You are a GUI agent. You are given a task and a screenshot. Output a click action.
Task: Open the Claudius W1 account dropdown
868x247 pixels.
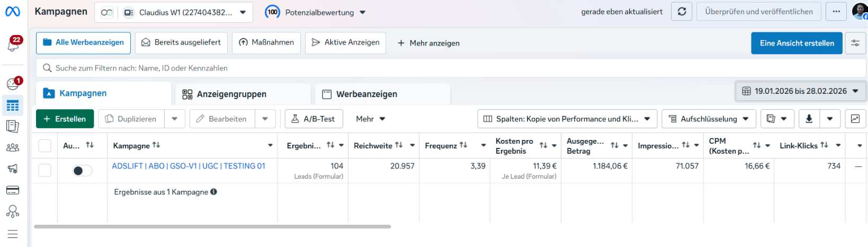174,12
